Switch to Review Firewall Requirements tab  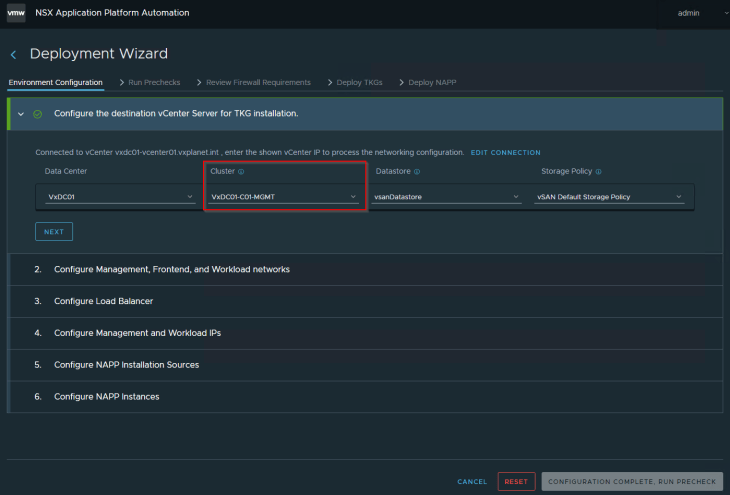click(x=257, y=82)
